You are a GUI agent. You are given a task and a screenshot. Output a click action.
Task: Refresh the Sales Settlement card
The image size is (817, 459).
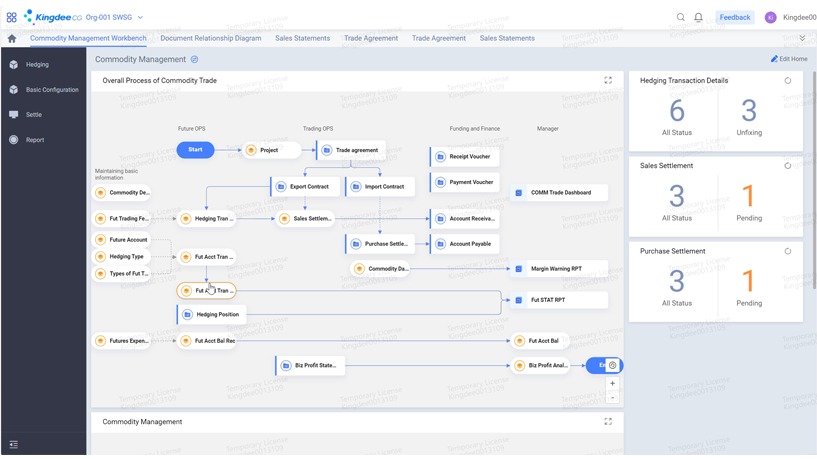tap(788, 166)
